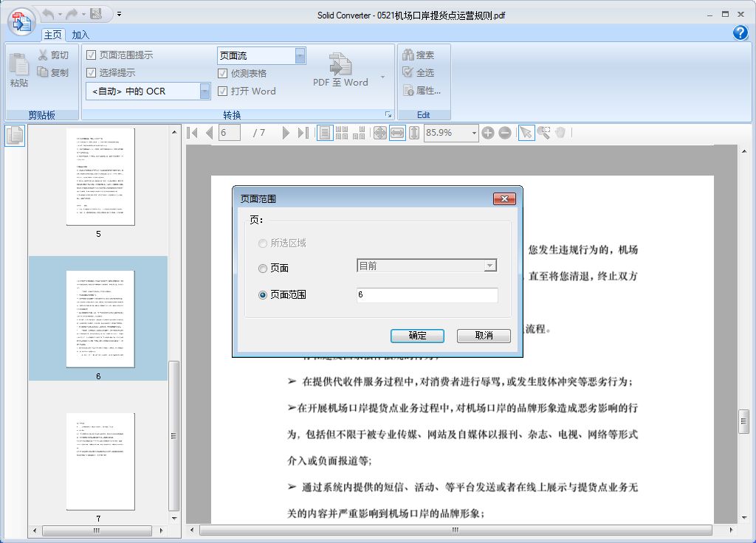
Task: Click the 全选 select all button
Action: 419,72
